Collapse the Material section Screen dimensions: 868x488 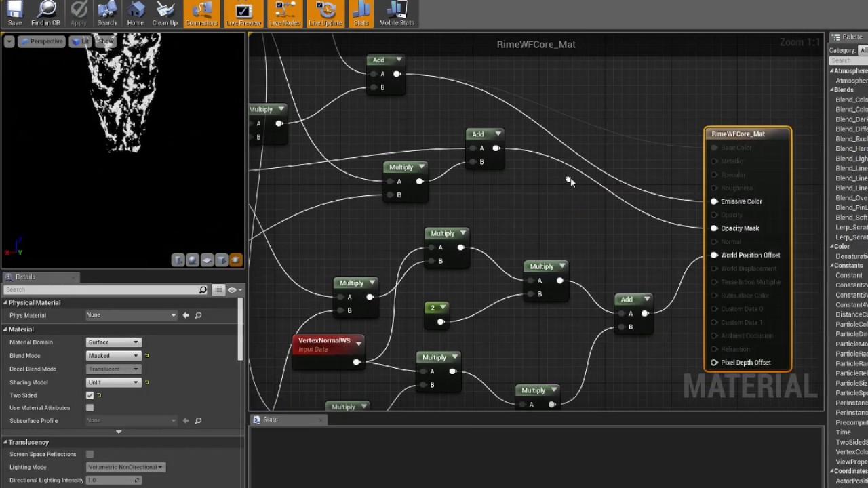5,329
